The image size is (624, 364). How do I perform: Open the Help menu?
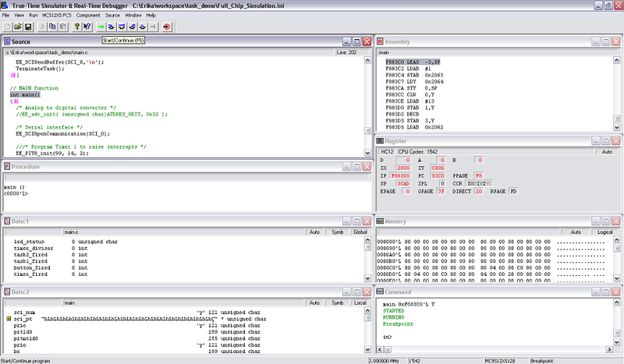click(151, 15)
